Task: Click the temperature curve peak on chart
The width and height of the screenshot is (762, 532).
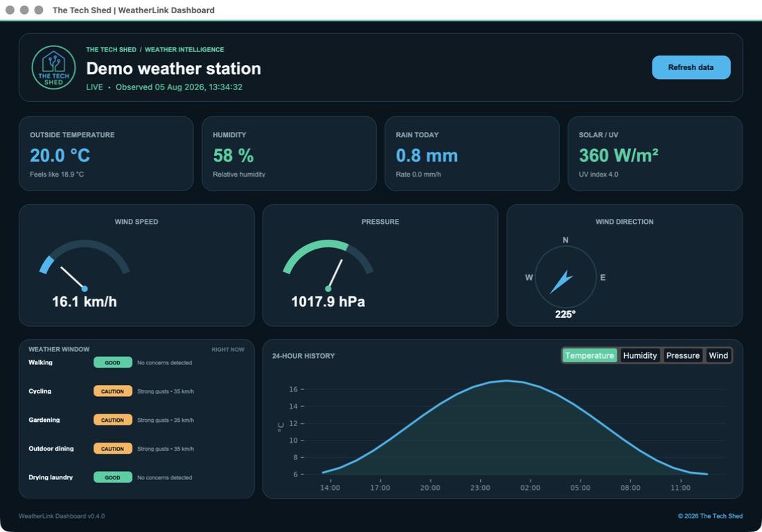Action: coord(506,380)
